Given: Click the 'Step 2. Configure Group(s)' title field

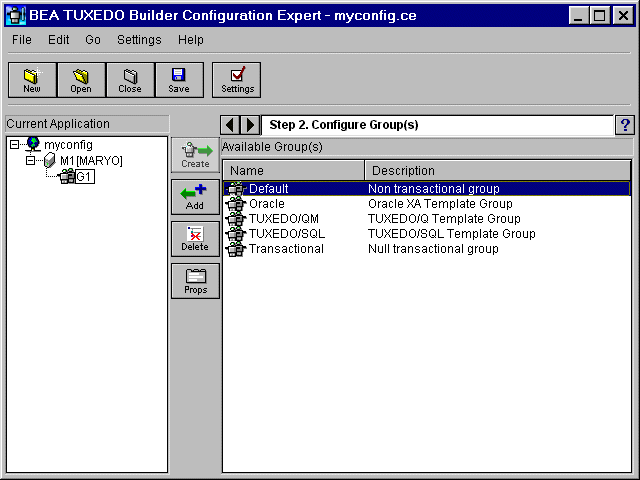Looking at the screenshot, I should tap(437, 125).
